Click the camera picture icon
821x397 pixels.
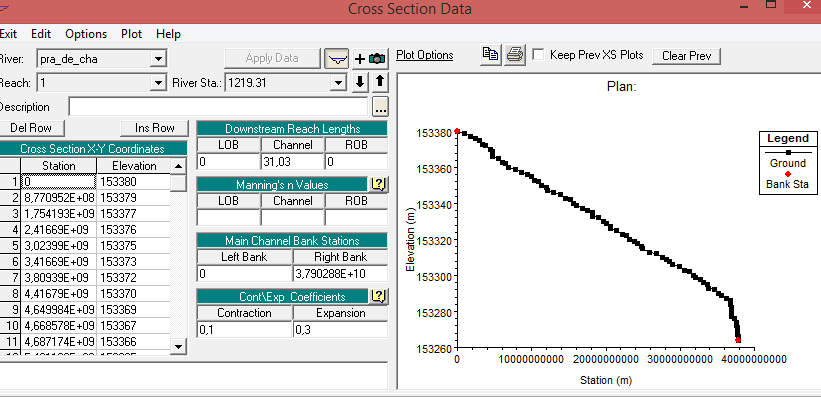point(377,59)
